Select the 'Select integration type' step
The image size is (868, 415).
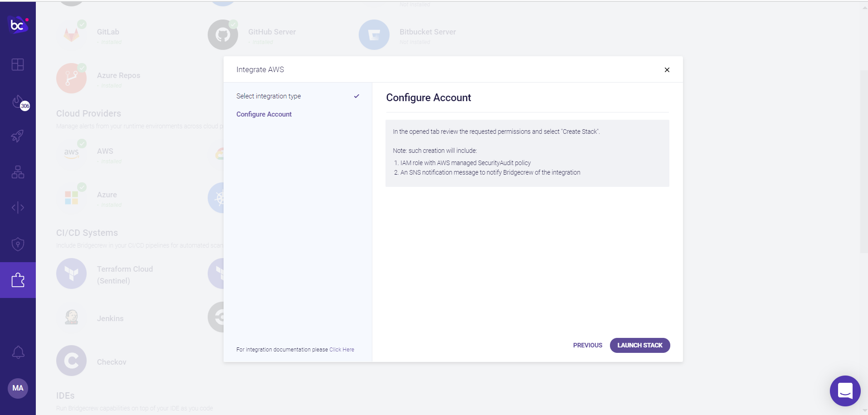[x=268, y=96]
